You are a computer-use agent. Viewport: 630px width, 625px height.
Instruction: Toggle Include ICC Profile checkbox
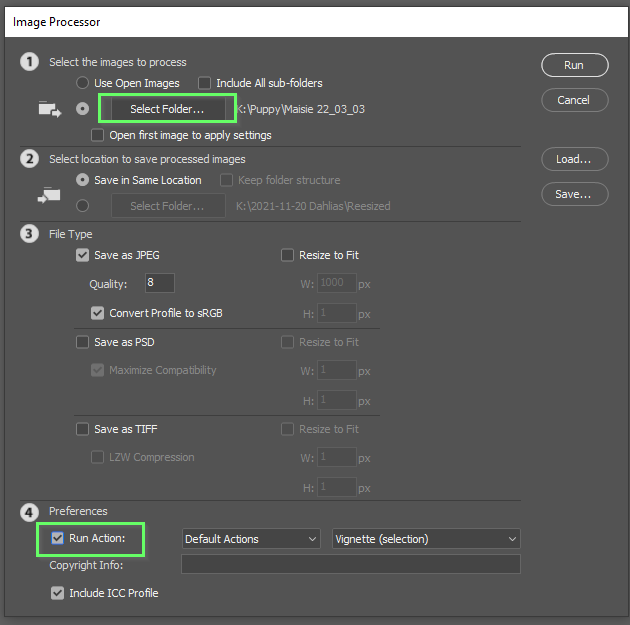pos(58,593)
